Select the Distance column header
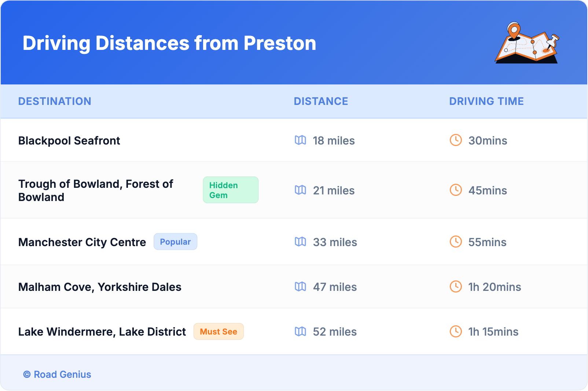The image size is (588, 391). coord(321,101)
